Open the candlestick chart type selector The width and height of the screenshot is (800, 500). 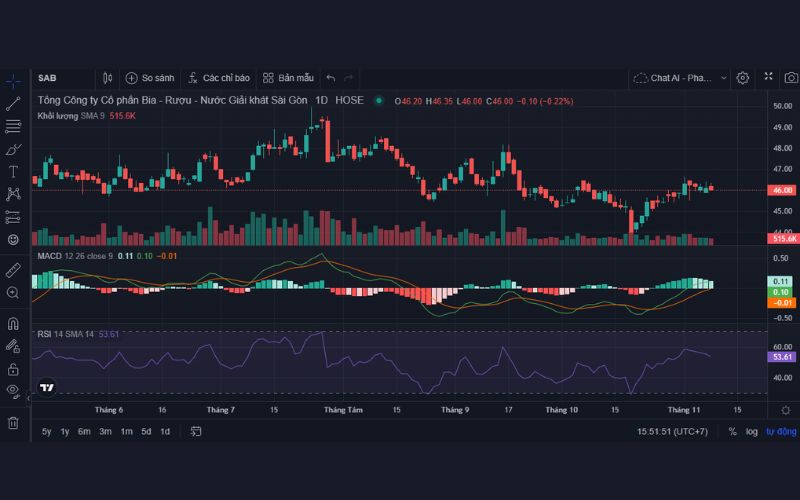108,78
